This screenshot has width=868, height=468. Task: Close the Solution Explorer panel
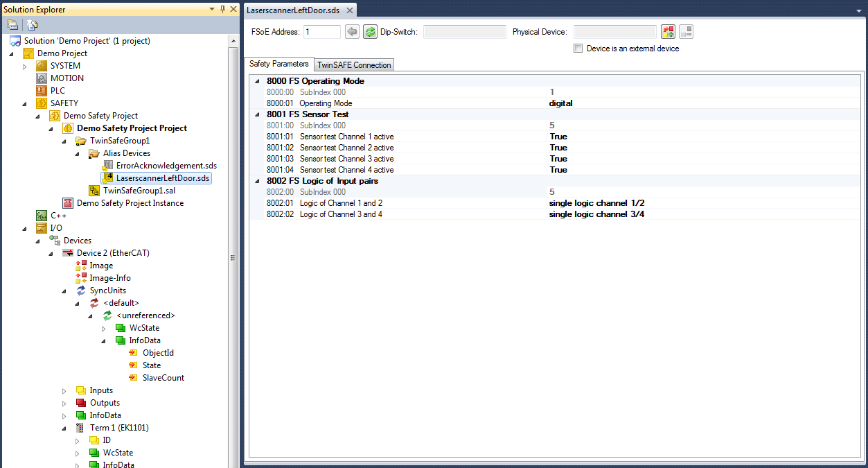point(233,9)
